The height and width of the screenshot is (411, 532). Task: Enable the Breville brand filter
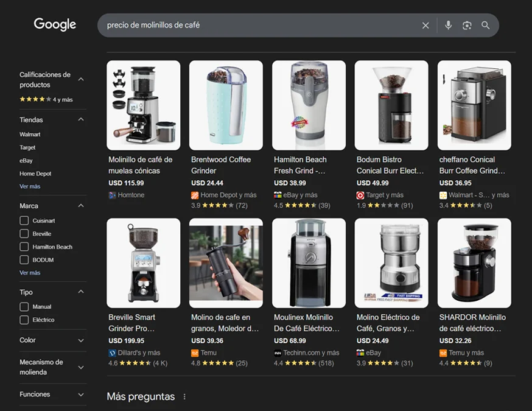(x=24, y=234)
